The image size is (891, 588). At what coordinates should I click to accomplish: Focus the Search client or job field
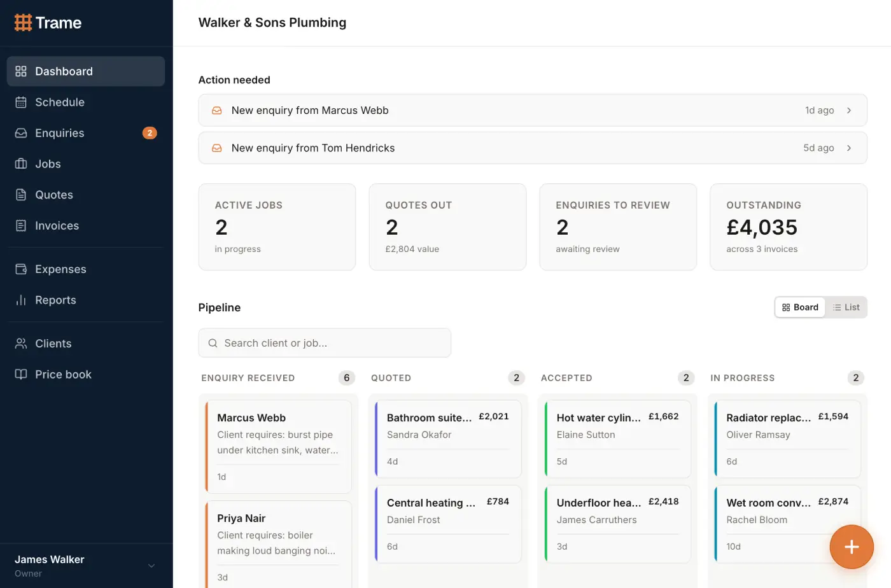click(x=325, y=343)
